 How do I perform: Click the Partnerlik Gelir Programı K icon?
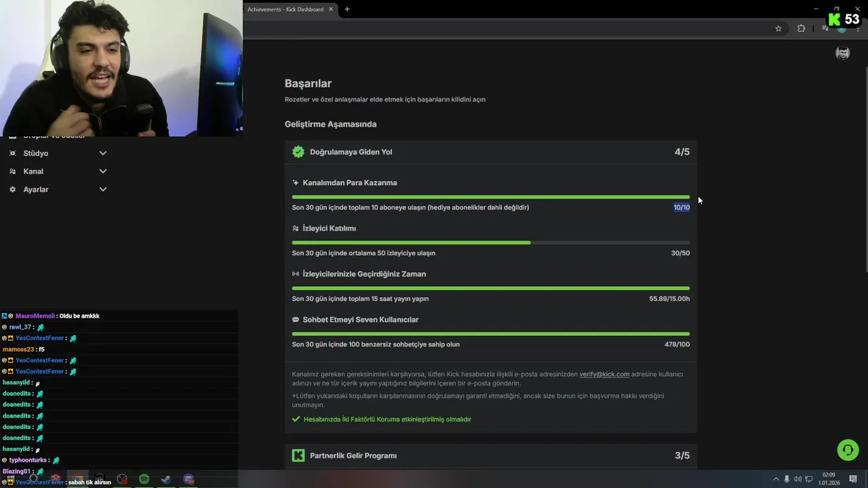pyautogui.click(x=298, y=455)
